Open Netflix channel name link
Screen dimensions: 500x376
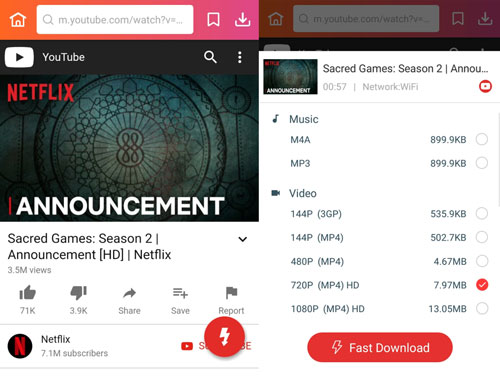[56, 339]
